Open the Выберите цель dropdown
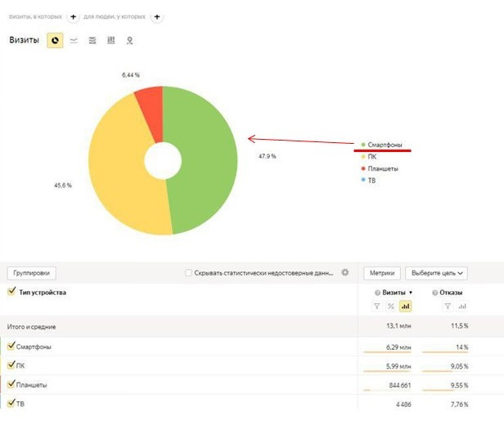Image resolution: width=504 pixels, height=425 pixels. (437, 273)
